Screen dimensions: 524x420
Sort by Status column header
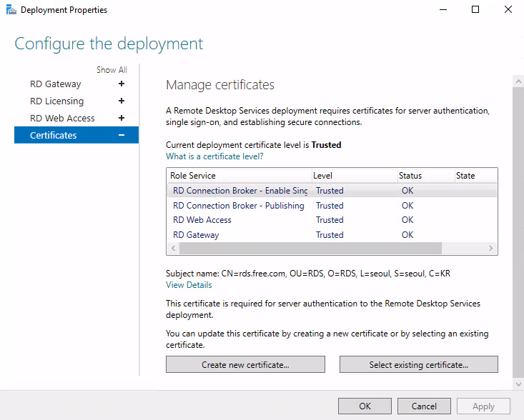(x=426, y=176)
